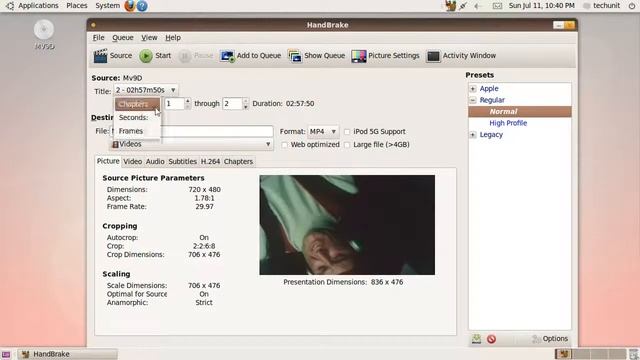This screenshot has width=640, height=360.
Task: Open the Help menu
Action: coord(173,38)
